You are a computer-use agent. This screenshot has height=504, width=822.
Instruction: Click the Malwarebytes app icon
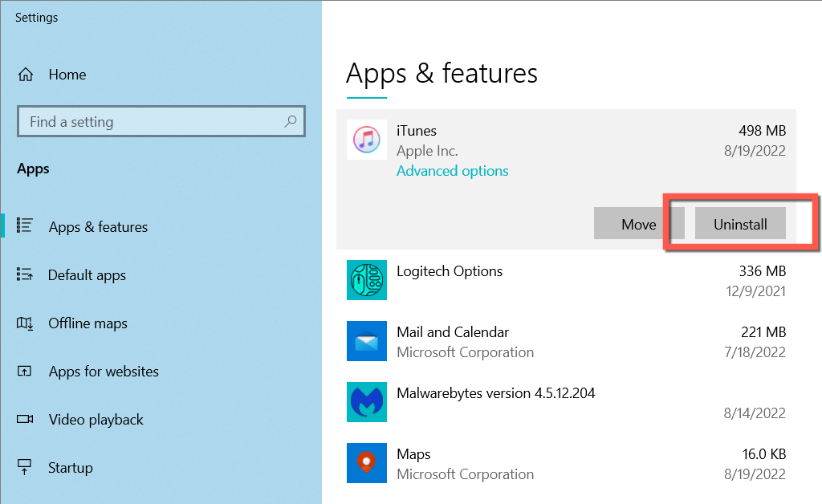[x=366, y=402]
